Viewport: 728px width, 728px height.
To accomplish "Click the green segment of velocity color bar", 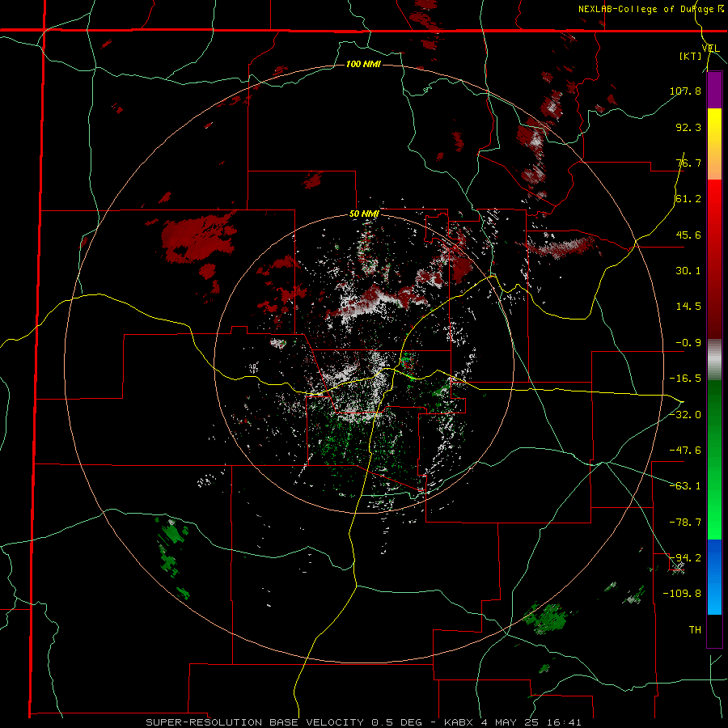I will pos(714,459).
